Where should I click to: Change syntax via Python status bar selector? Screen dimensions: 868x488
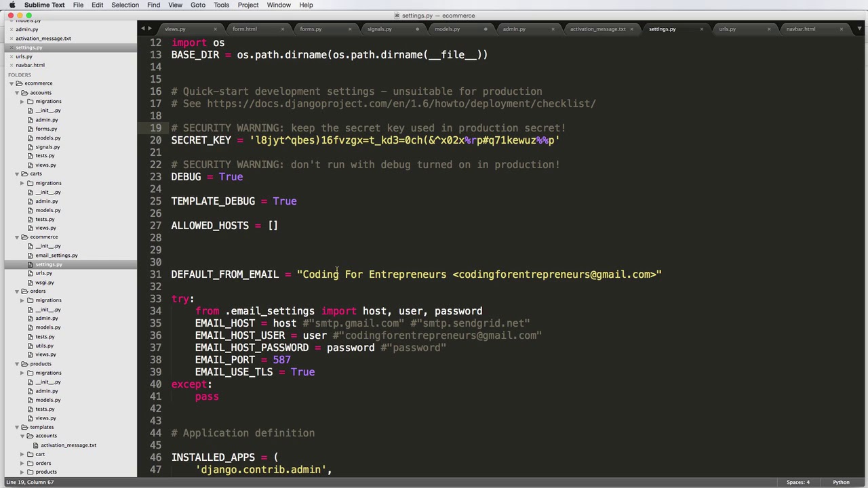point(841,483)
